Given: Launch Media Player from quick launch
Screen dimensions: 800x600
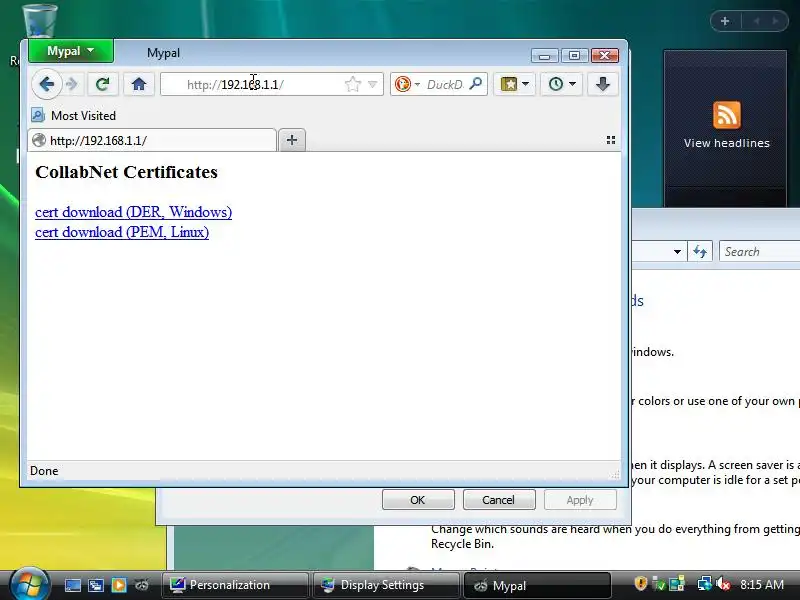Looking at the screenshot, I should 119,585.
